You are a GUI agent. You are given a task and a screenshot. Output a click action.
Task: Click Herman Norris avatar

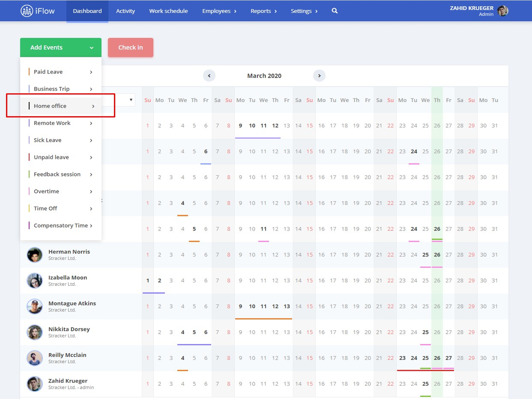[x=35, y=255]
